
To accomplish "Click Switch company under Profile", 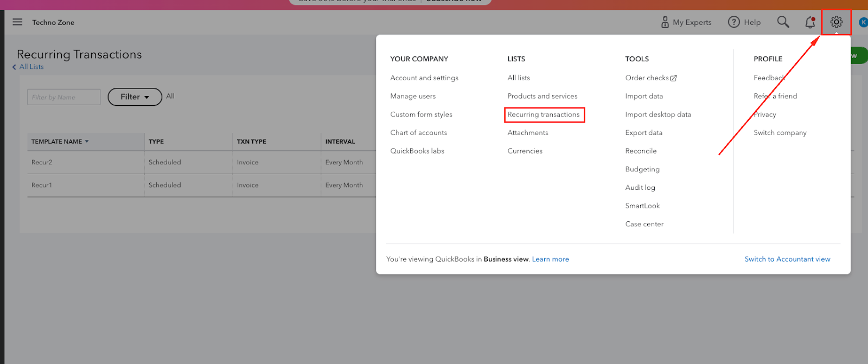I will (x=780, y=133).
